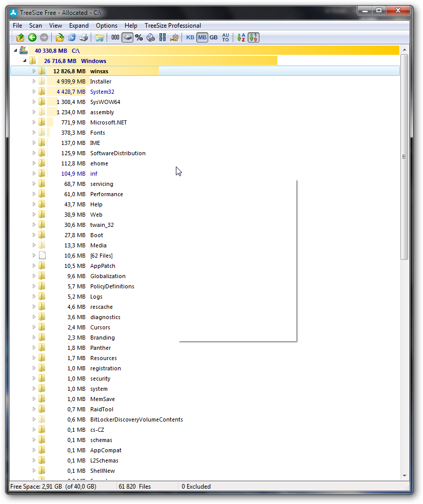Click the Panther folder icon
Viewport: 423px width, 504px height.
click(42, 348)
